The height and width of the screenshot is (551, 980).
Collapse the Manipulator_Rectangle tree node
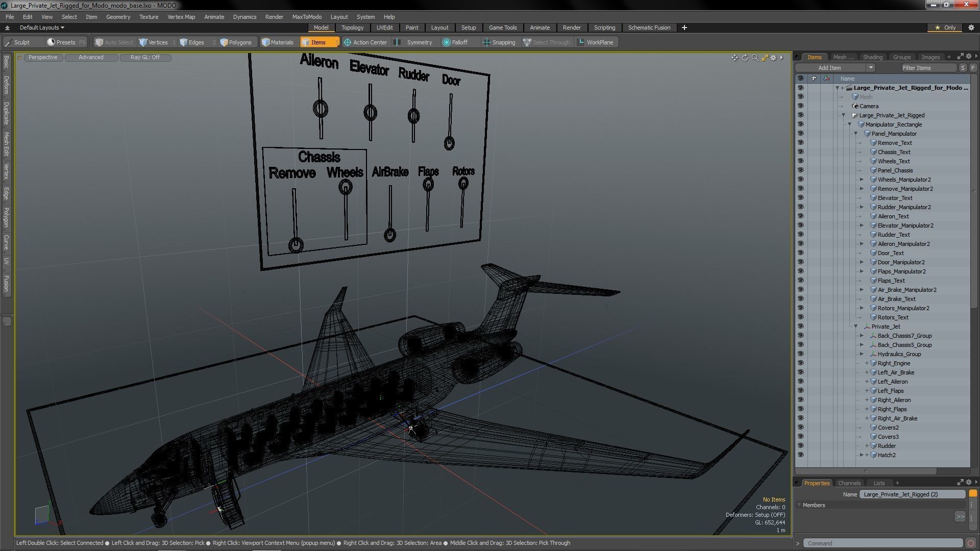click(850, 124)
